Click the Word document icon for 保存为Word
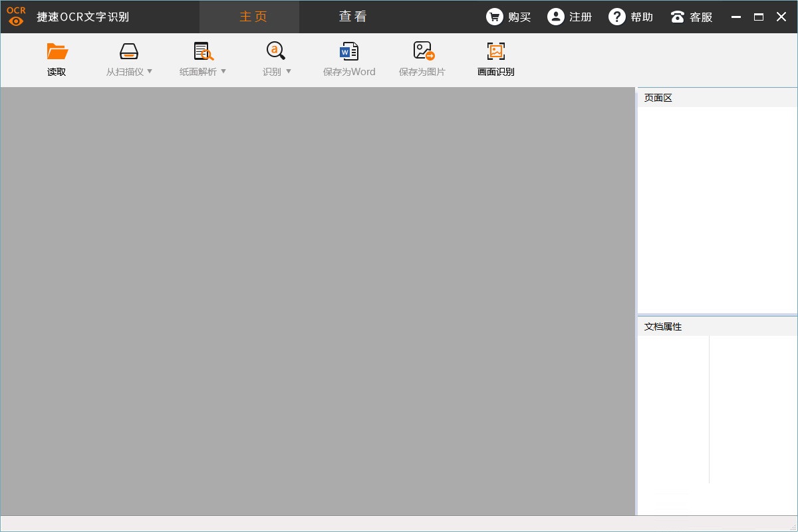This screenshot has width=798, height=532. coord(349,51)
